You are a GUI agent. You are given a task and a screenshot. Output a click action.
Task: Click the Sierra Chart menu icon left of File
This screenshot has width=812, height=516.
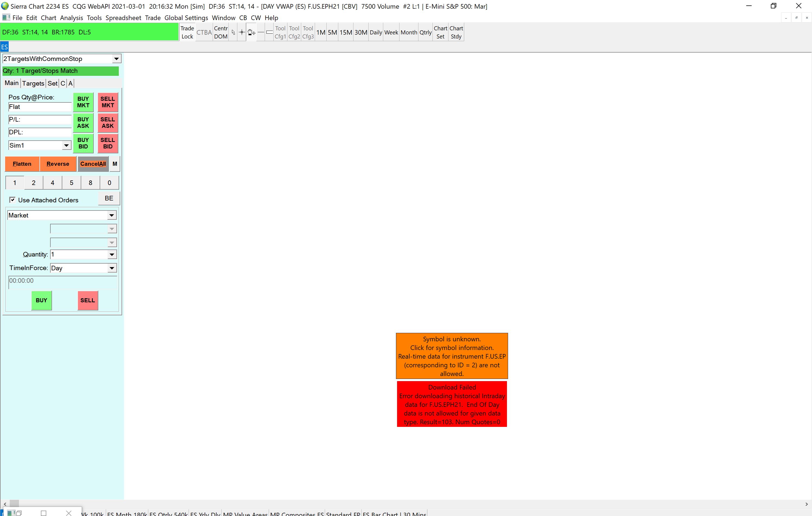tap(6, 18)
